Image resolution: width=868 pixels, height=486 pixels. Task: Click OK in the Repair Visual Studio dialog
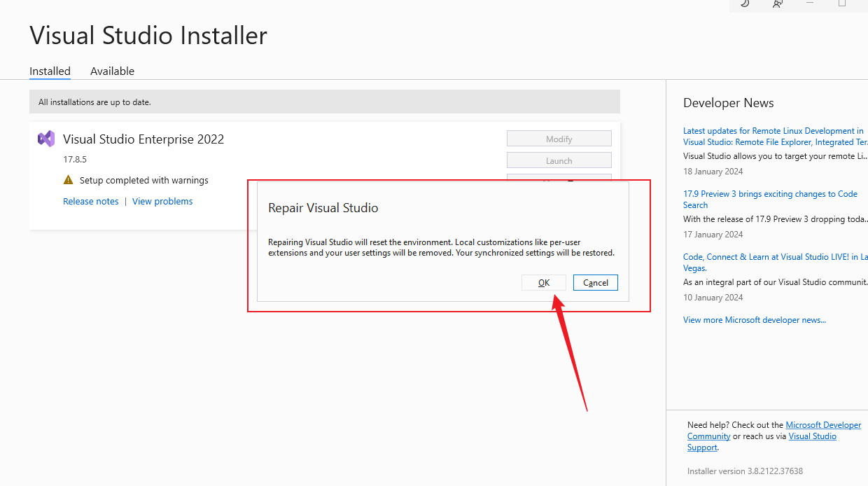544,283
